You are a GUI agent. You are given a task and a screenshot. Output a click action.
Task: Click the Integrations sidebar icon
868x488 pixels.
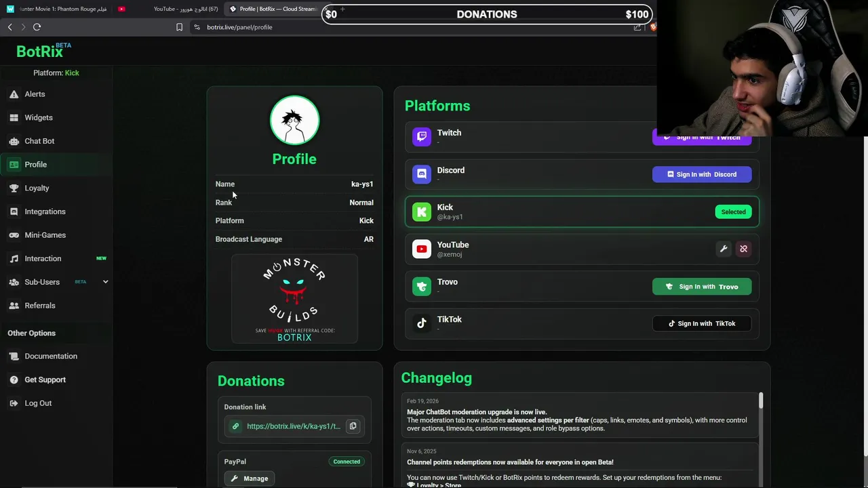point(14,211)
